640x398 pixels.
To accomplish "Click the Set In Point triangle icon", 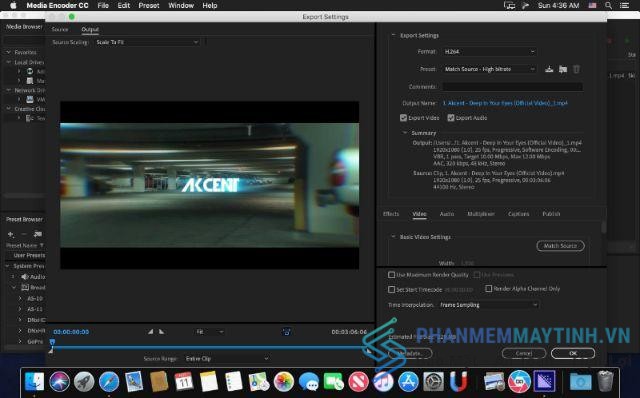I will coord(151,331).
